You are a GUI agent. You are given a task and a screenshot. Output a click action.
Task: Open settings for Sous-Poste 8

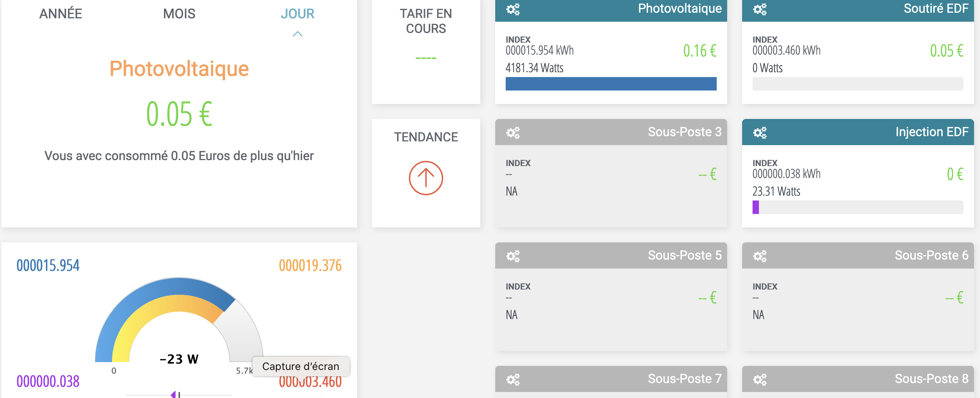760,379
